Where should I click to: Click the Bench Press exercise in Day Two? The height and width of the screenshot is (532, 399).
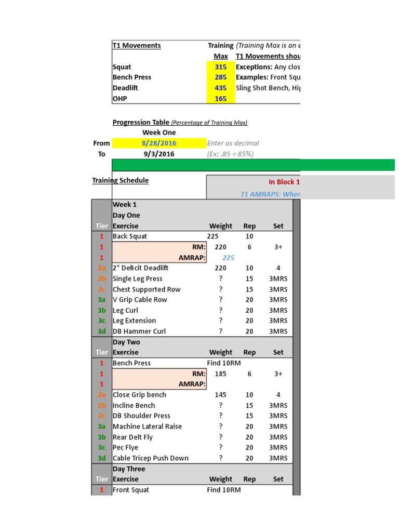pyautogui.click(x=159, y=363)
